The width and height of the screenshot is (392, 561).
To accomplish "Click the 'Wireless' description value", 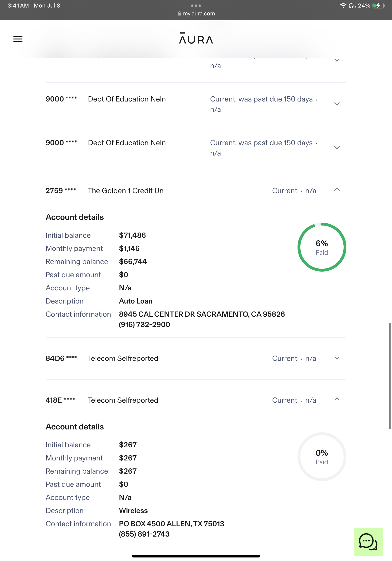I will pos(133,511).
